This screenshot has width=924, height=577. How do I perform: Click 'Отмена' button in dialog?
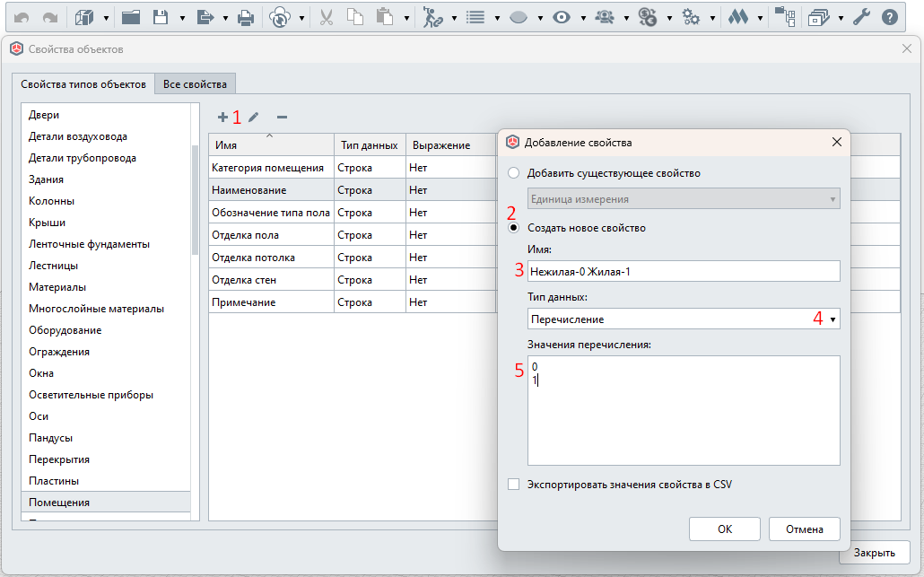[x=805, y=529]
